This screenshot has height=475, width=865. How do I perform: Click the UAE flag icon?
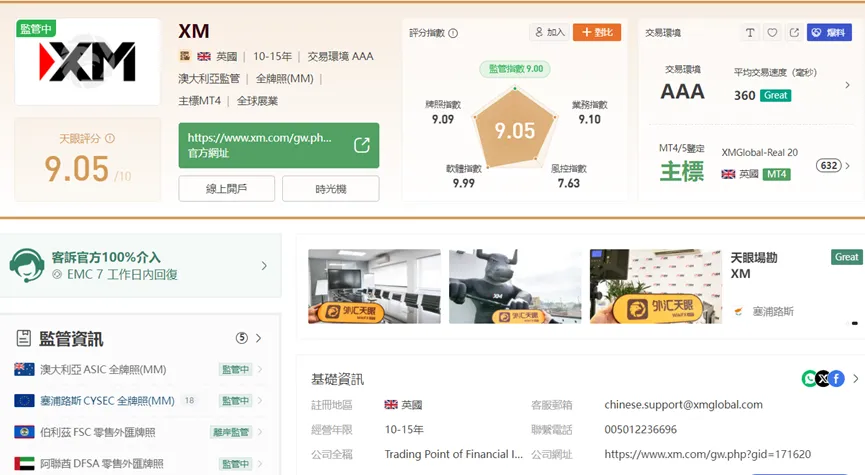[x=24, y=463]
